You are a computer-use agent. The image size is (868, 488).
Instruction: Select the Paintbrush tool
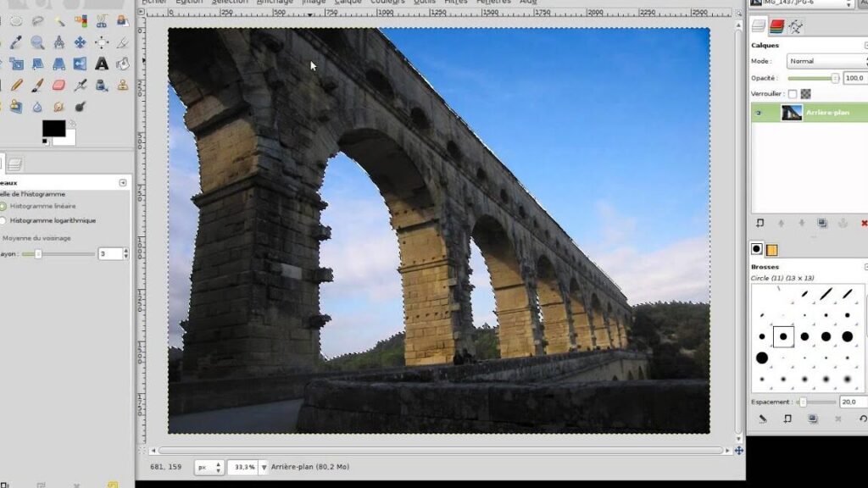pos(37,85)
